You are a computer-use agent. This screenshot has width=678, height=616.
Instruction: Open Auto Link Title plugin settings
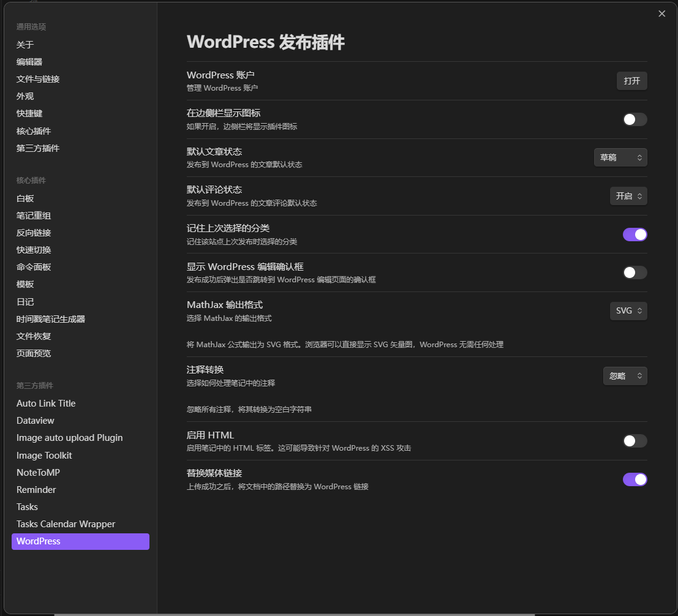(80, 404)
